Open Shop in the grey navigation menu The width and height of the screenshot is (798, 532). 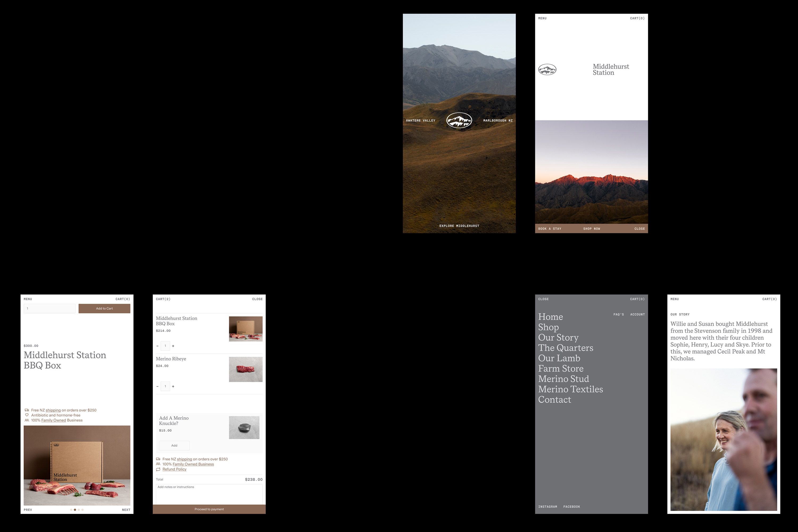548,327
